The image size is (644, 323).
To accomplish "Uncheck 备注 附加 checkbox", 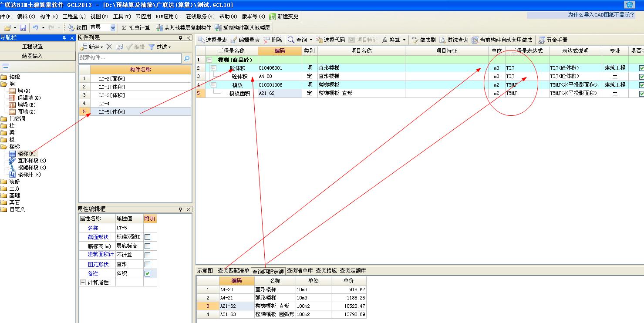I will 147,273.
